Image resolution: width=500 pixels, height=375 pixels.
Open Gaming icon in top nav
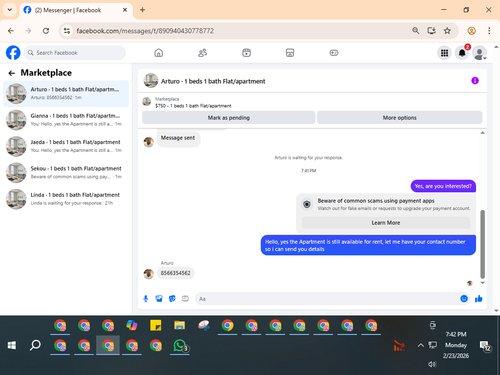pos(334,53)
